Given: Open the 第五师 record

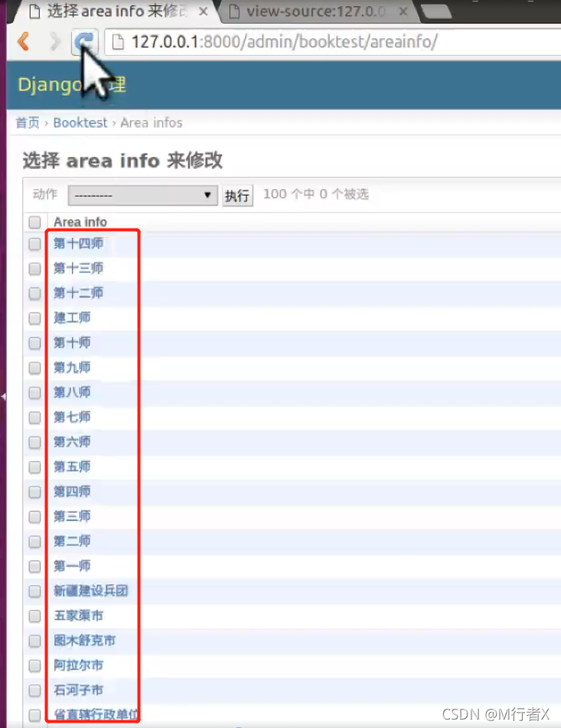Looking at the screenshot, I should point(72,466).
